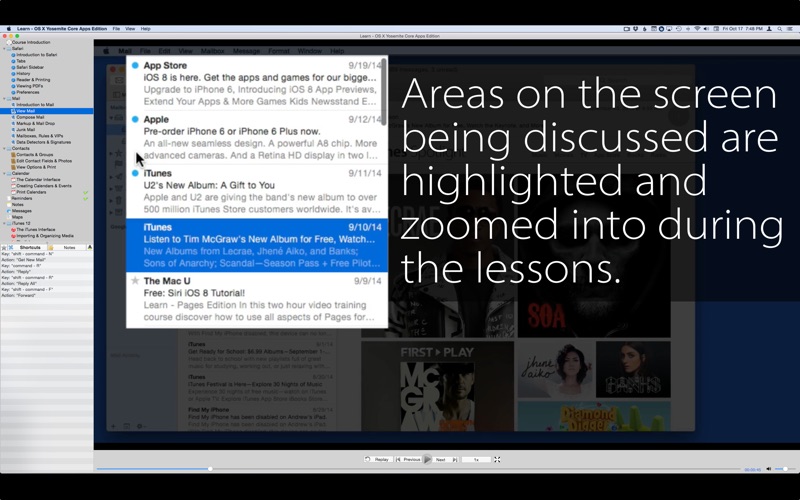Select the Mailboxes, Rules & VIPs lesson
Image resolution: width=800 pixels, height=500 pixels.
pos(39,136)
